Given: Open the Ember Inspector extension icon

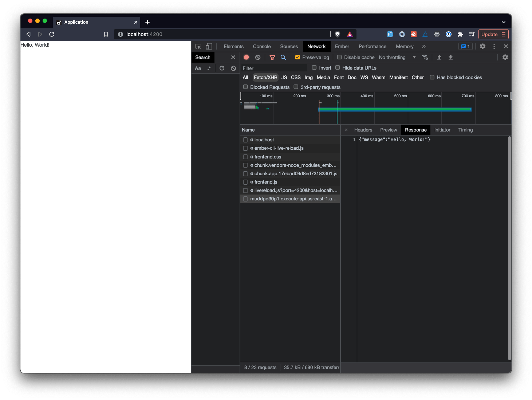Looking at the screenshot, I should click(413, 34).
